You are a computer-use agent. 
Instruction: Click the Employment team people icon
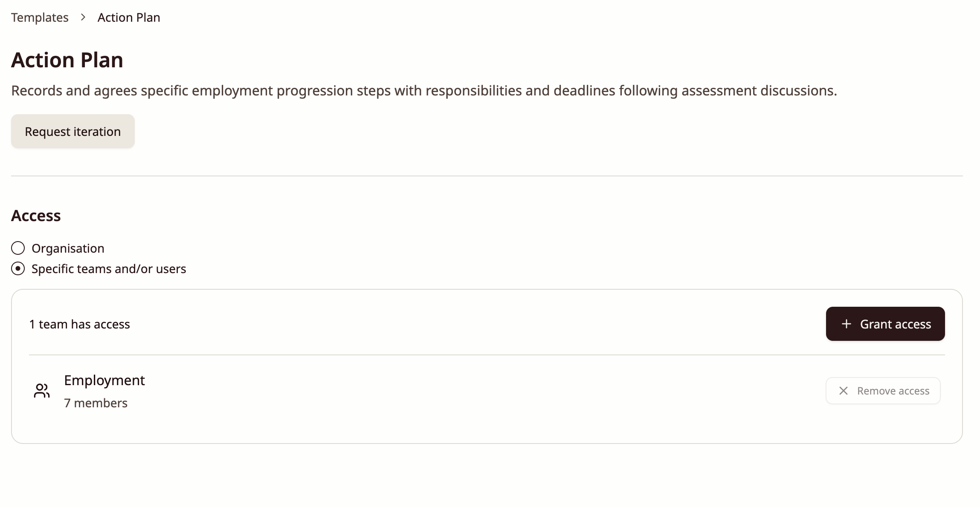pyautogui.click(x=42, y=391)
